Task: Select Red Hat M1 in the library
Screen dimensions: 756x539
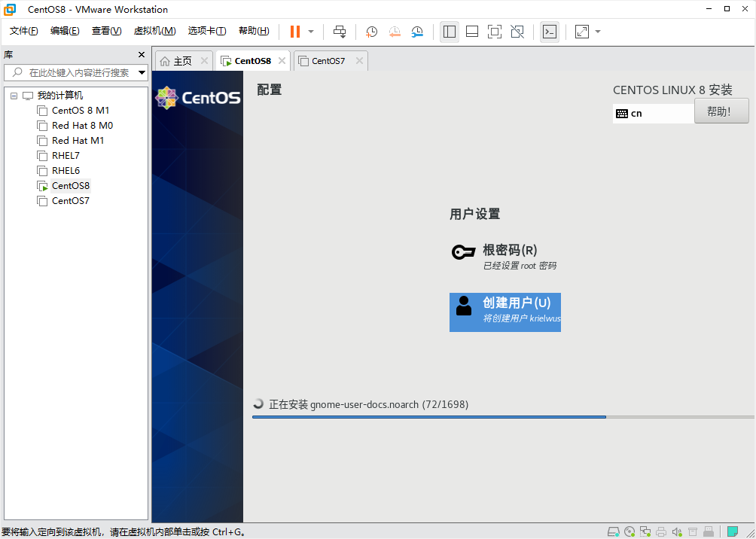Action: (x=78, y=140)
